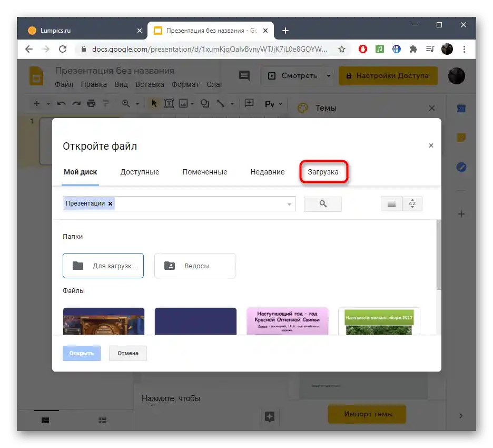
Task: Open the media control playlist icon
Action: click(430, 49)
